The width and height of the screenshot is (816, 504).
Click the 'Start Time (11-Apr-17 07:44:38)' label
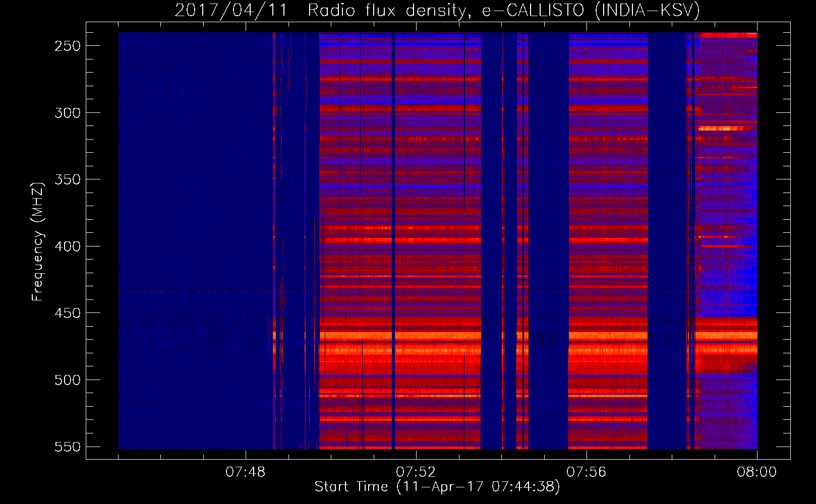pos(437,487)
